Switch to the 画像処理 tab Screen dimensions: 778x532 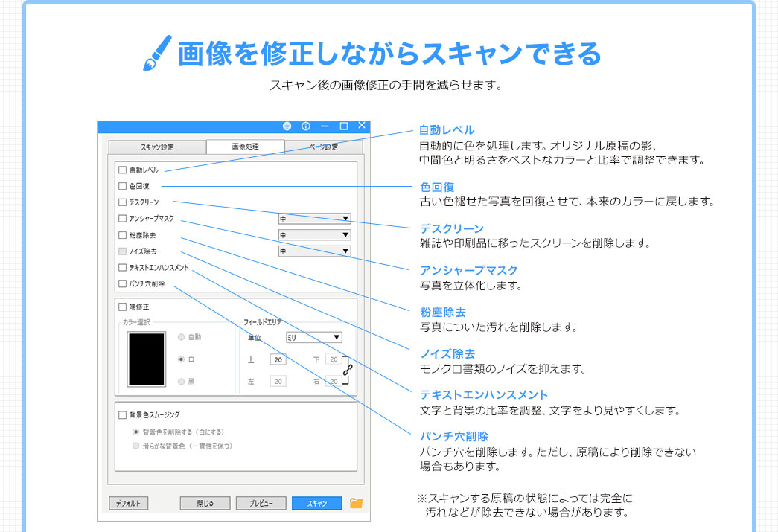[x=245, y=147]
